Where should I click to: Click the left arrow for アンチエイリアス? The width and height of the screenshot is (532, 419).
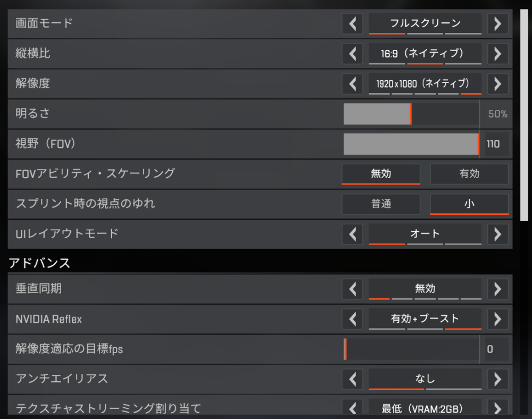pyautogui.click(x=352, y=379)
